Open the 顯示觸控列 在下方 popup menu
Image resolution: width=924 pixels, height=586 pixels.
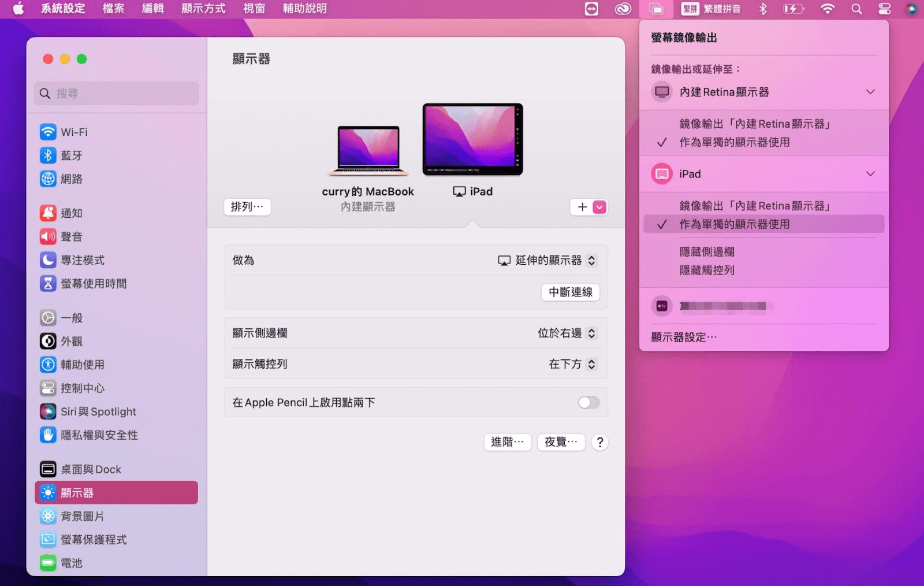[572, 364]
